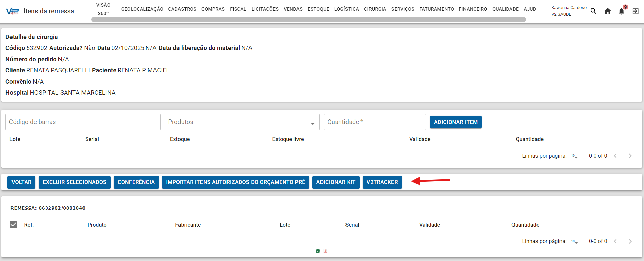Go to home via house icon
The width and height of the screenshot is (644, 261).
click(607, 11)
